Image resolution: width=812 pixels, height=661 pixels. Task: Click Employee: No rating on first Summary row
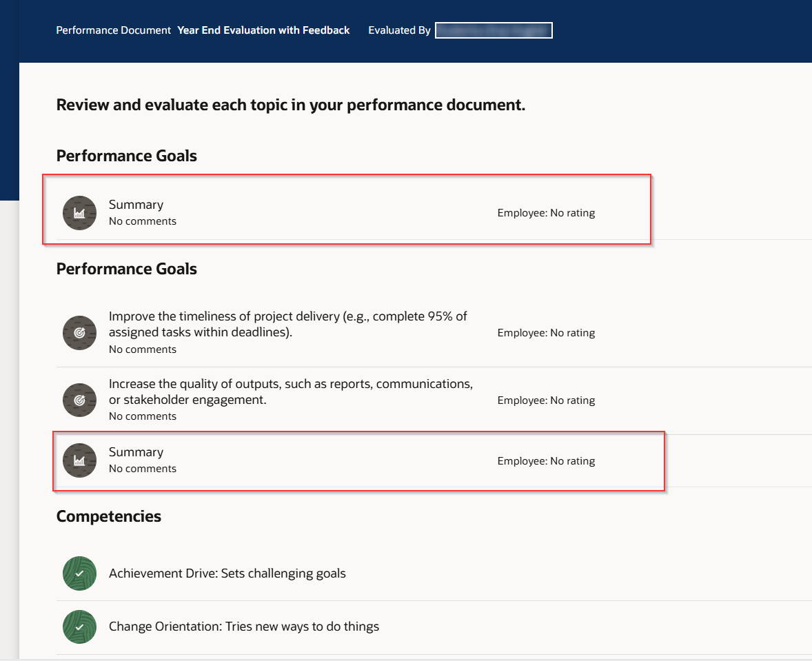pyautogui.click(x=546, y=213)
